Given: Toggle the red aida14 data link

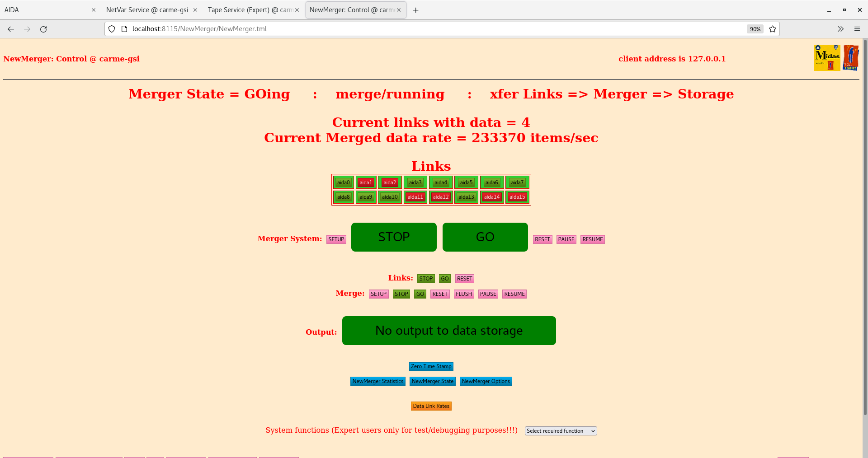Looking at the screenshot, I should [x=491, y=197].
